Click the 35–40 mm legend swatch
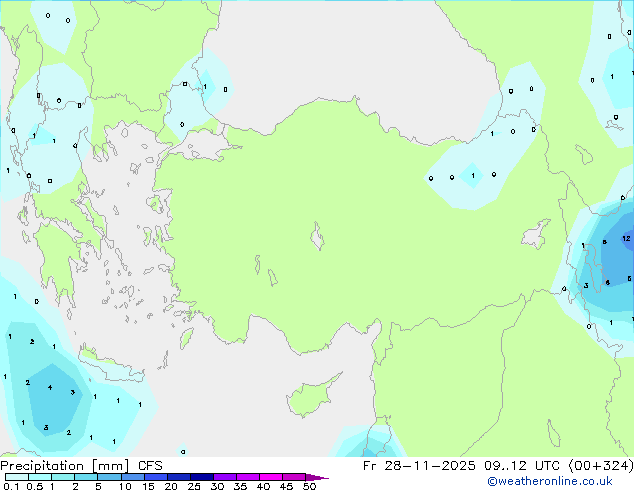Image resolution: width=634 pixels, height=490 pixels. [248, 477]
